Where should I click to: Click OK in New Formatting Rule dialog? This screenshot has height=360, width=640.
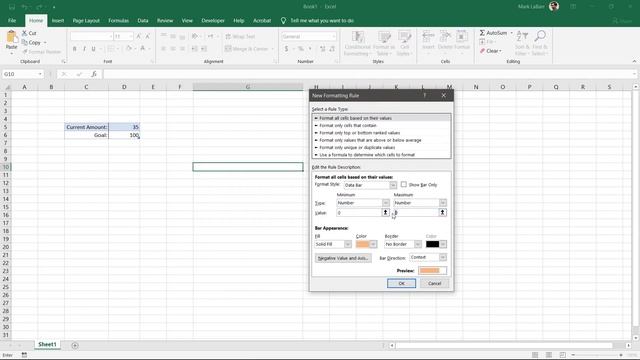click(x=401, y=283)
